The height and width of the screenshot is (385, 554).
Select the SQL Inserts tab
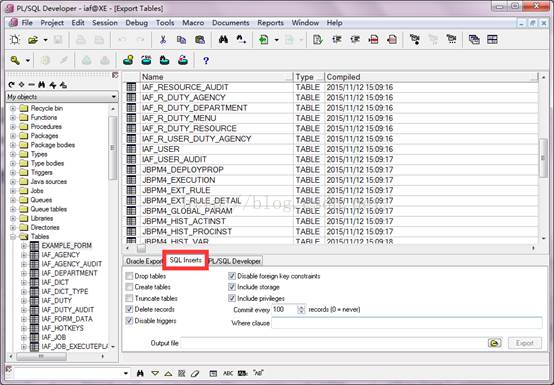tap(185, 260)
